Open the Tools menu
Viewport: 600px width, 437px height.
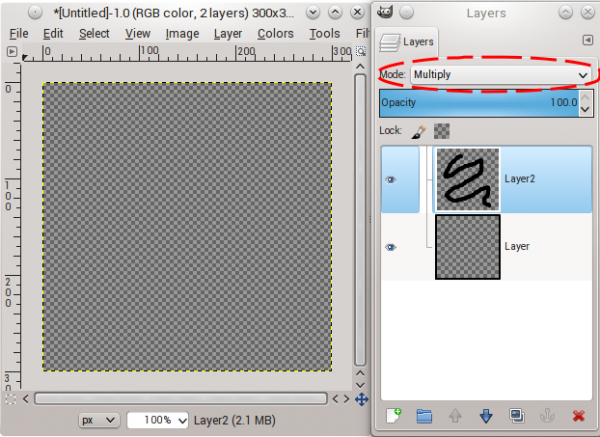[324, 34]
